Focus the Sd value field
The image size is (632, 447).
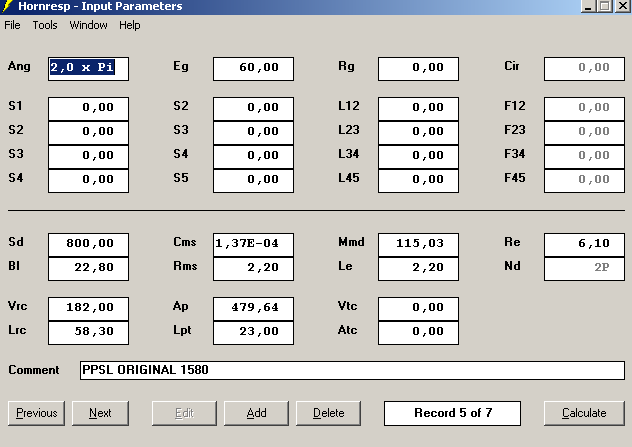88,243
